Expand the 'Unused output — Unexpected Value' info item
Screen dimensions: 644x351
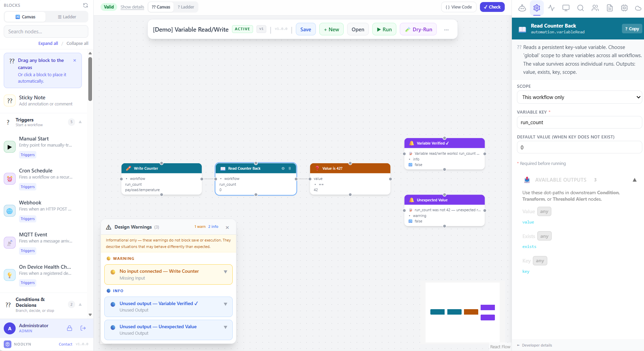tap(226, 327)
